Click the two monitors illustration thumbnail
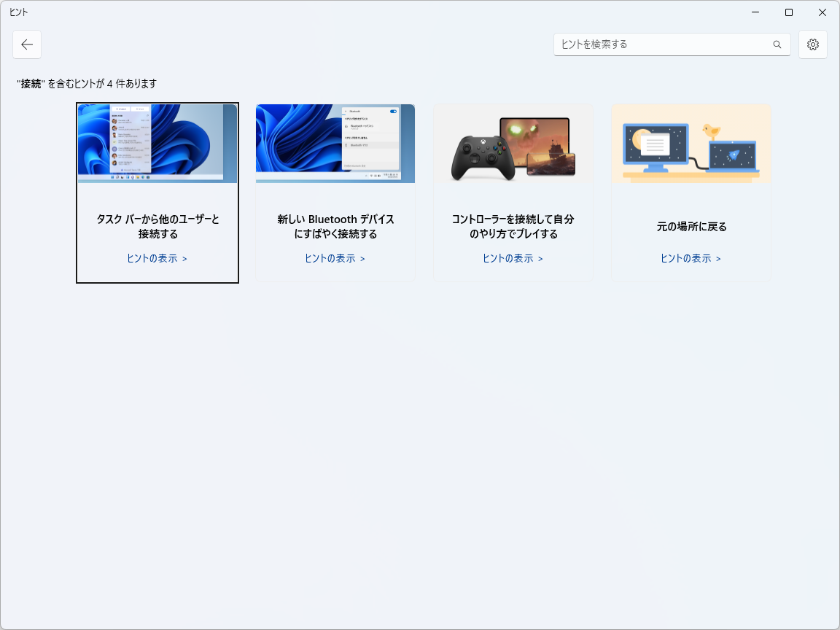This screenshot has height=630, width=840. [x=691, y=143]
